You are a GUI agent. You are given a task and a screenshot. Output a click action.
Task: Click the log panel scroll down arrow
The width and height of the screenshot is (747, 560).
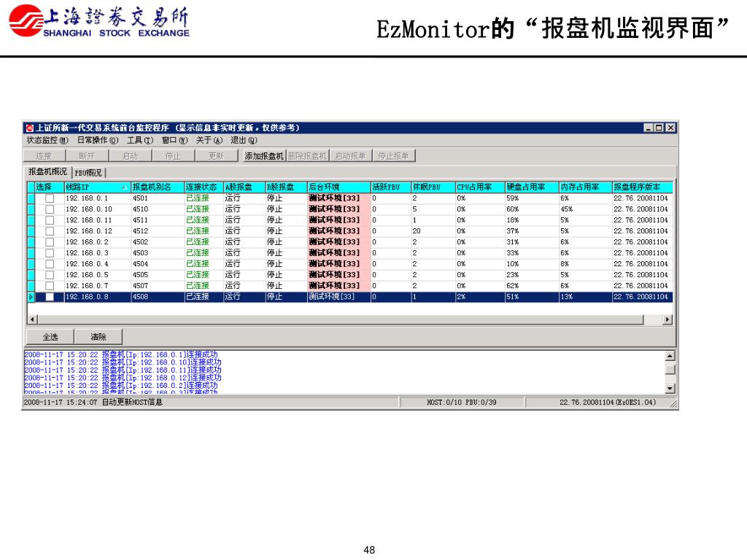[x=670, y=389]
